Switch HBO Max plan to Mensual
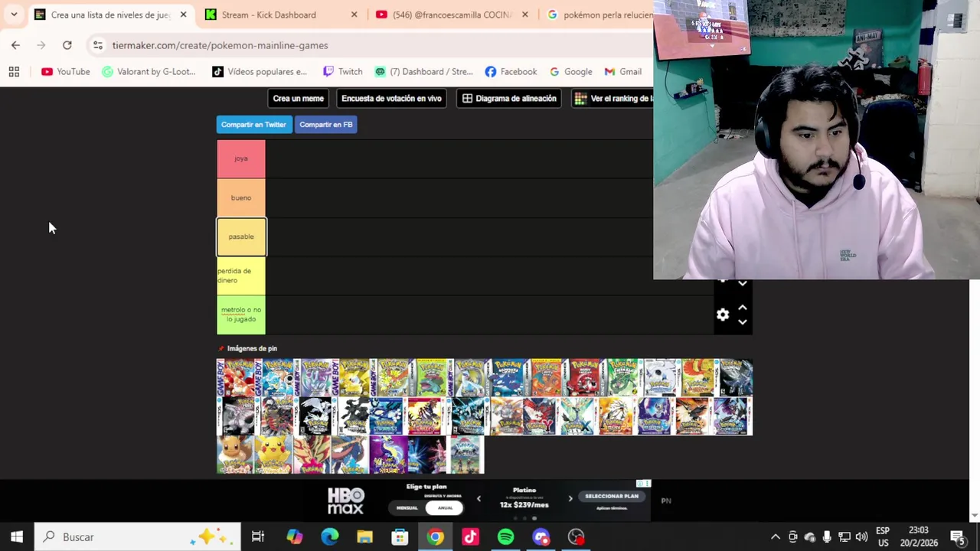980x551 pixels. tap(407, 507)
